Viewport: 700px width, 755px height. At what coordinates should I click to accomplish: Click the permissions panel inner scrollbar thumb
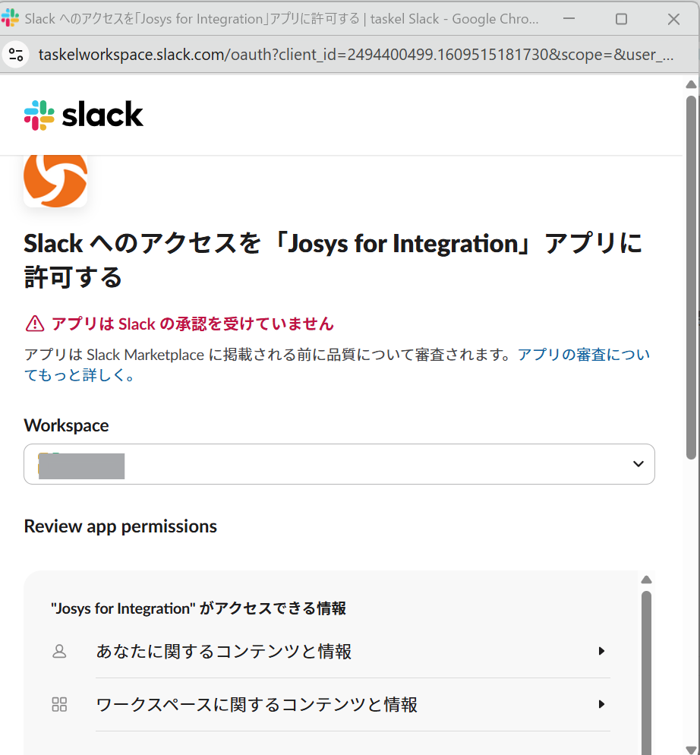(646, 668)
